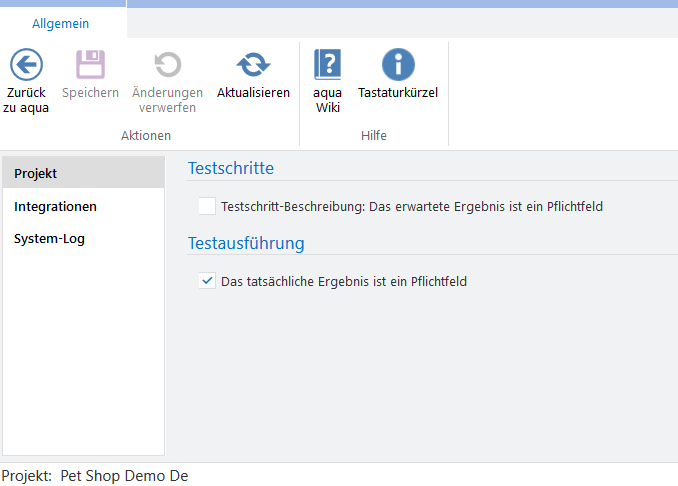678x486 pixels.
Task: Show the Tastaturkürzel info icon
Action: click(398, 66)
